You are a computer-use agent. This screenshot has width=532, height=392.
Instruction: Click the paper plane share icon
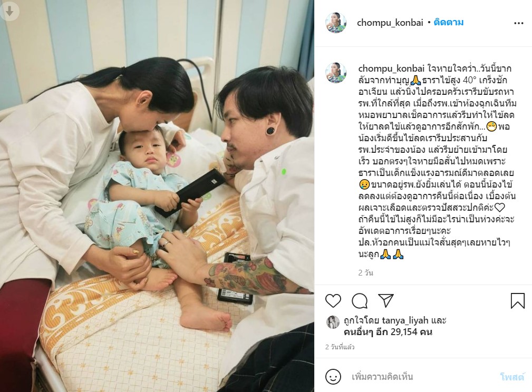pyautogui.click(x=386, y=300)
